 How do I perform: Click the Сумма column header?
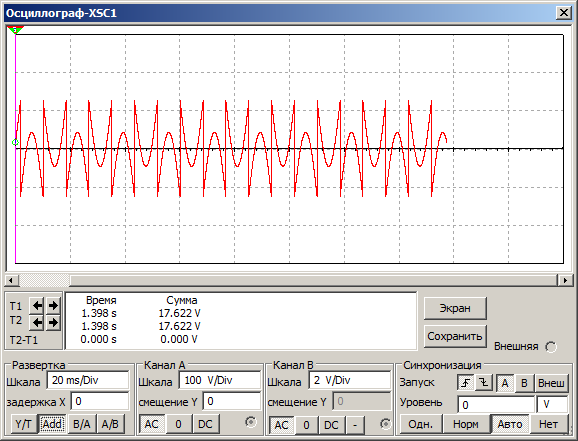181,300
